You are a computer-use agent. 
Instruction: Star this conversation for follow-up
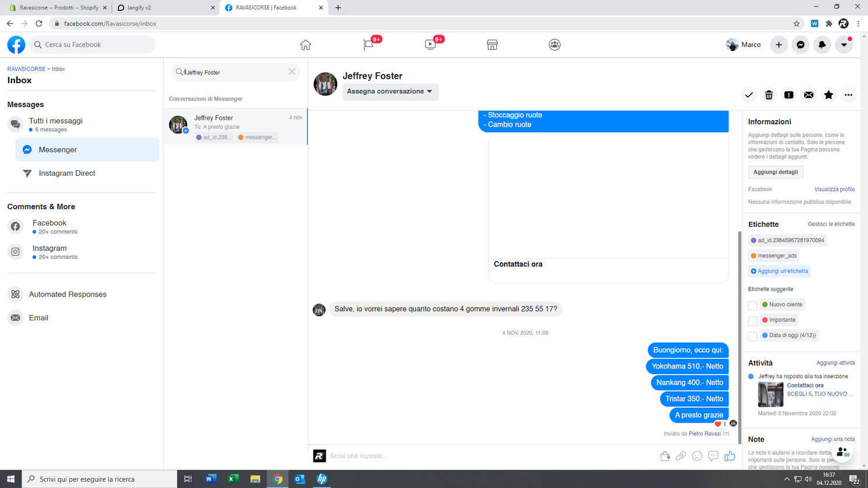click(x=829, y=95)
